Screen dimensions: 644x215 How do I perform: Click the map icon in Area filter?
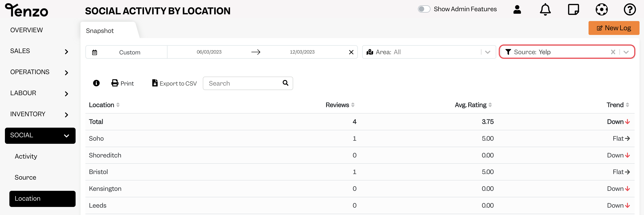(x=370, y=52)
